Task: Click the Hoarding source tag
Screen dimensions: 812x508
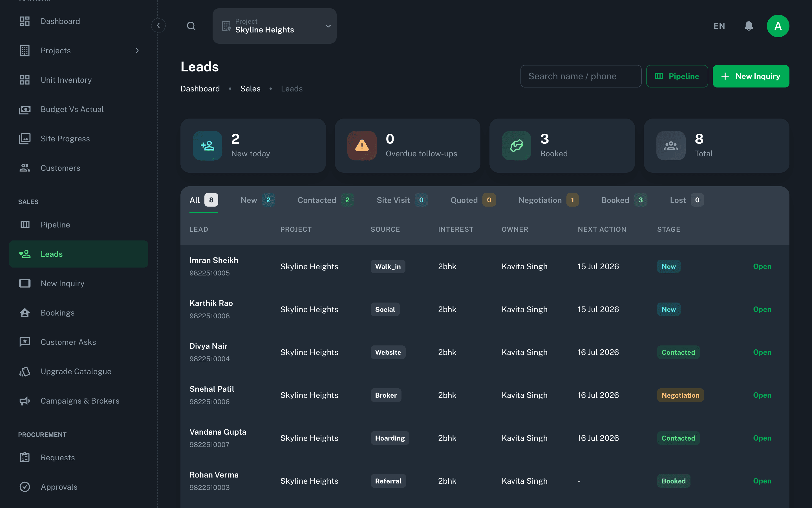Action: coord(390,438)
